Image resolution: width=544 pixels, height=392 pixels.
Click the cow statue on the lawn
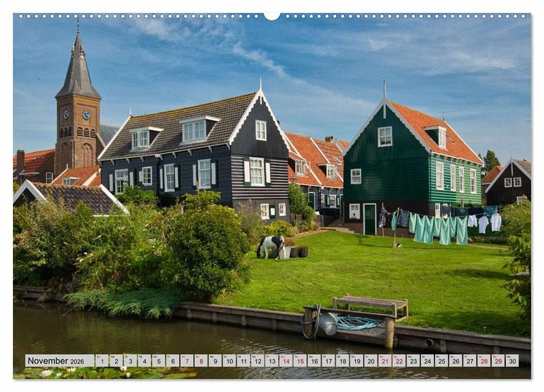pyautogui.click(x=272, y=245)
